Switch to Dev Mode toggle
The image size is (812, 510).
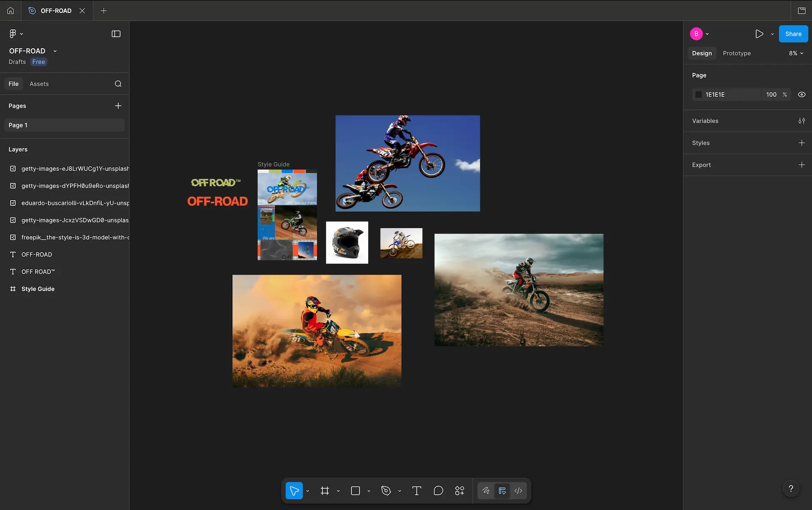[x=518, y=491]
